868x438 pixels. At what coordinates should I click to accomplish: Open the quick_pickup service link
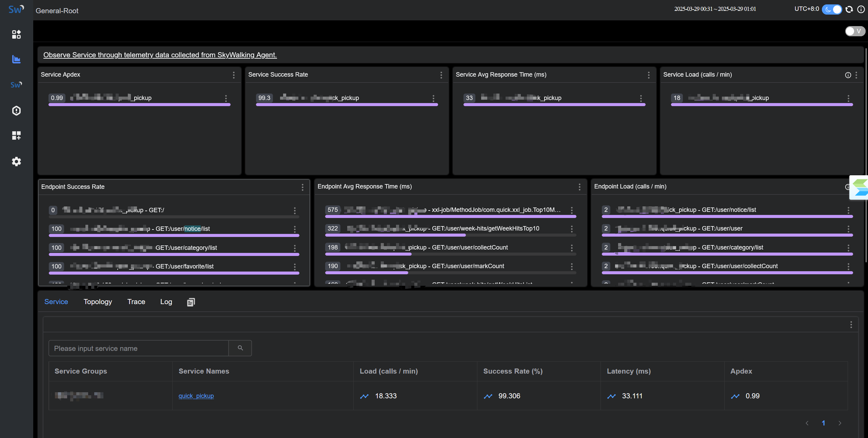196,396
